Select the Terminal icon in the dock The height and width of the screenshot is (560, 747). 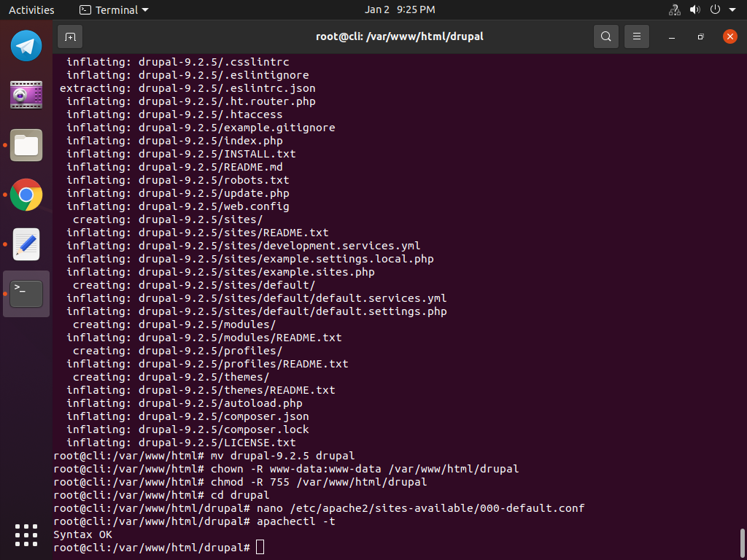click(26, 294)
